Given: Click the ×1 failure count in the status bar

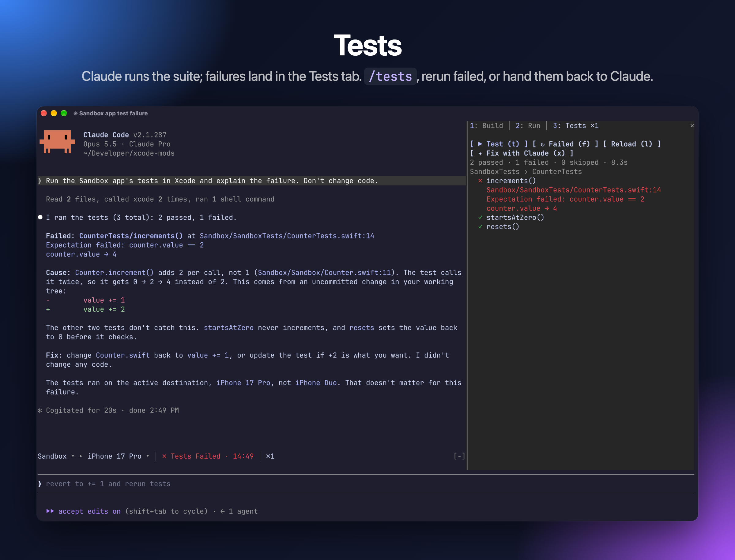Looking at the screenshot, I should 270,456.
